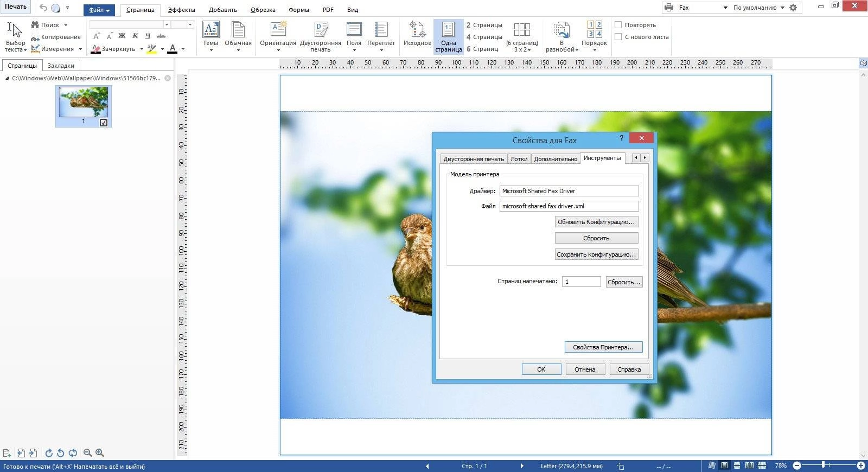This screenshot has width=868, height=472.
Task: Open the Обрезка ribbon tab
Action: [x=263, y=10]
